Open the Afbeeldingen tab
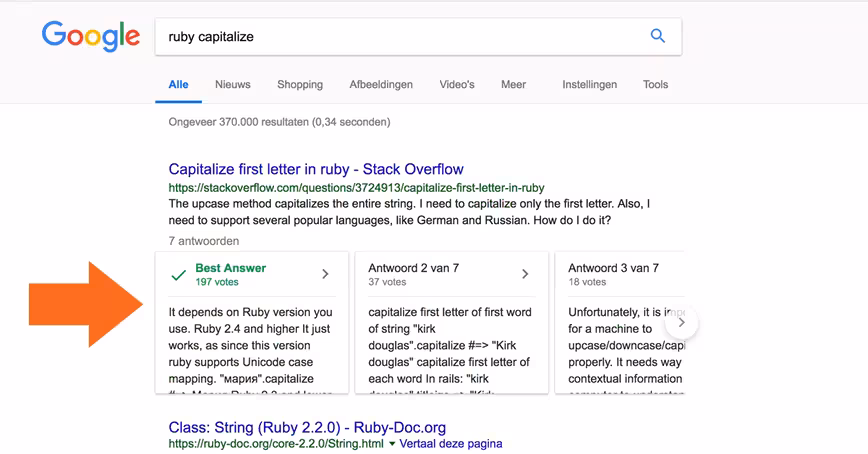868x454 pixels. click(381, 85)
